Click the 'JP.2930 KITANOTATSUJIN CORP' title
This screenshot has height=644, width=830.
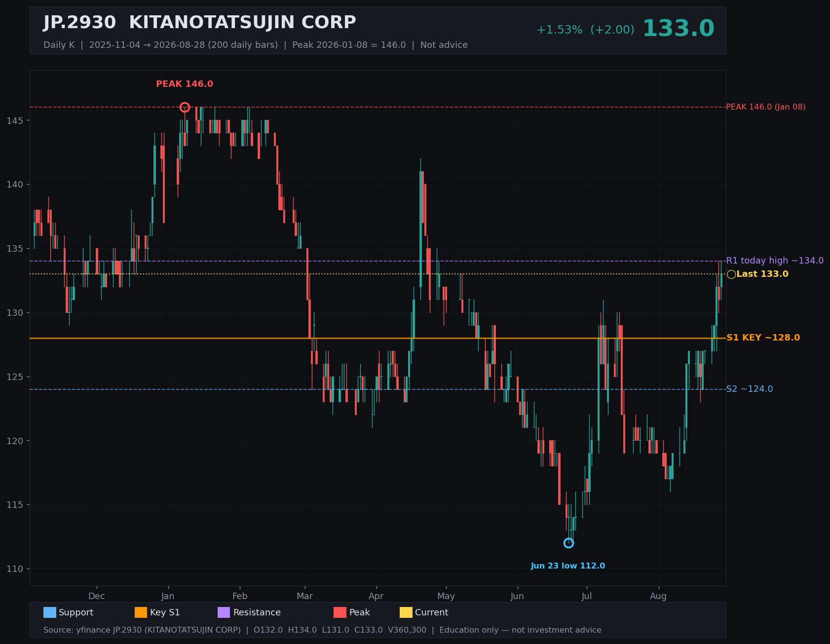[x=199, y=23]
